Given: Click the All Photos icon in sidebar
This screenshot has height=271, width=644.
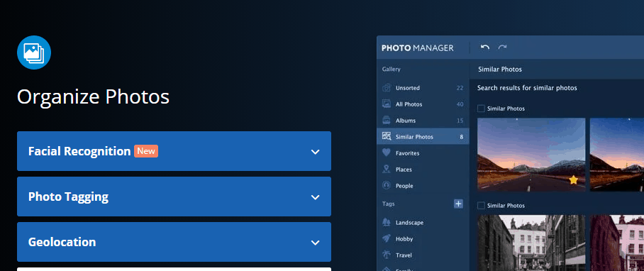Looking at the screenshot, I should 386,104.
